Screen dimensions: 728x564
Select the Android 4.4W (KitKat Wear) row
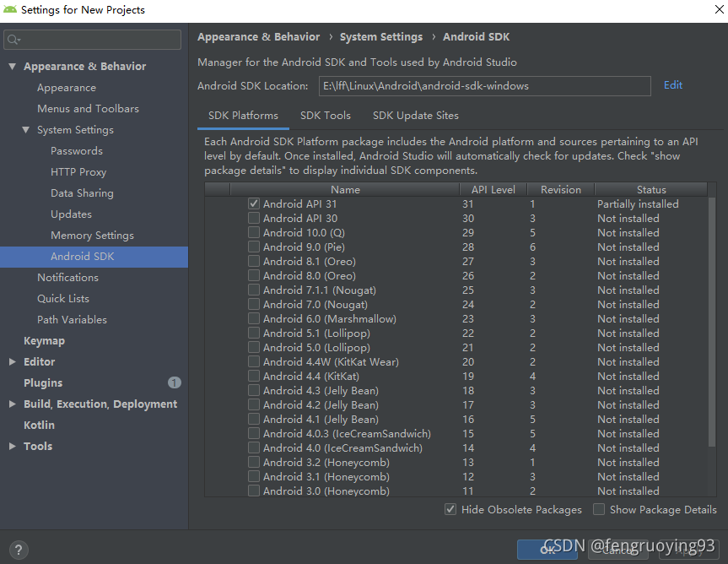pos(456,362)
